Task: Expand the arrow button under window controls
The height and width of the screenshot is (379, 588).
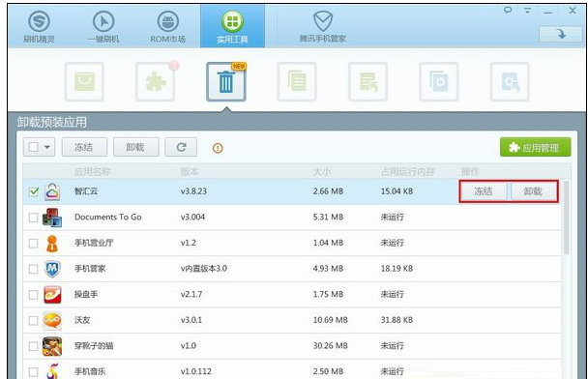Action: [561, 35]
